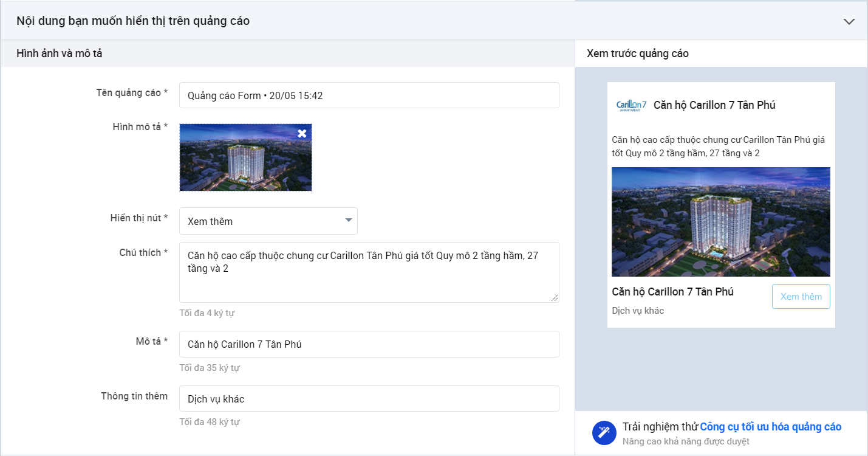Click the 'Tên quảng cáo' input field

click(x=369, y=95)
